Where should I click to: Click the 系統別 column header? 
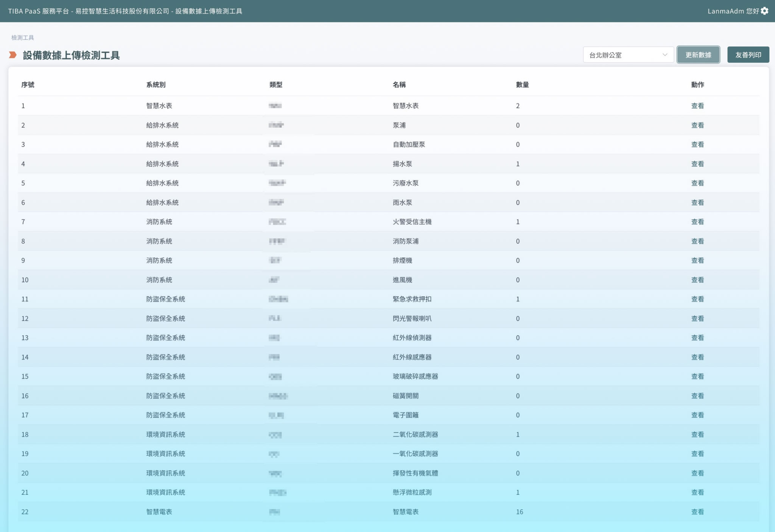pos(156,85)
